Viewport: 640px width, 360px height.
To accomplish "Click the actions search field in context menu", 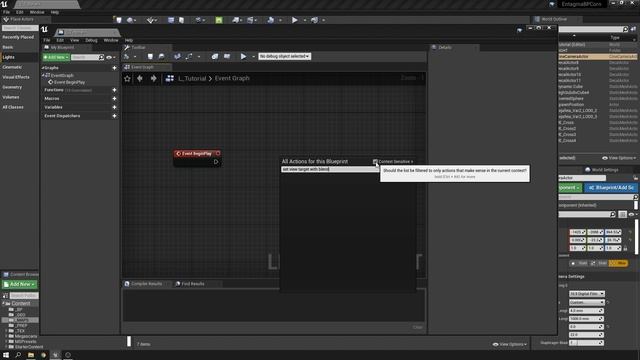I will [x=330, y=169].
